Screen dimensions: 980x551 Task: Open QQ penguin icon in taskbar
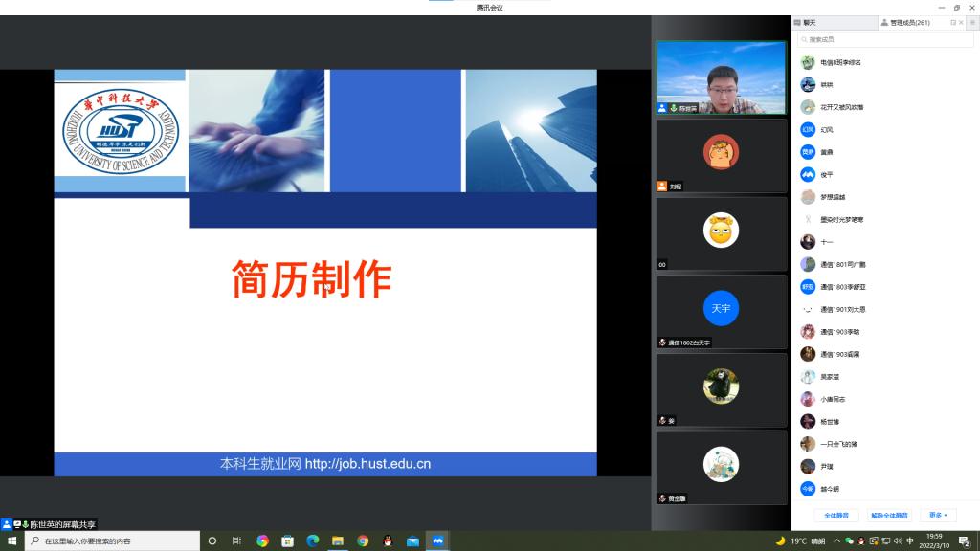click(x=388, y=540)
